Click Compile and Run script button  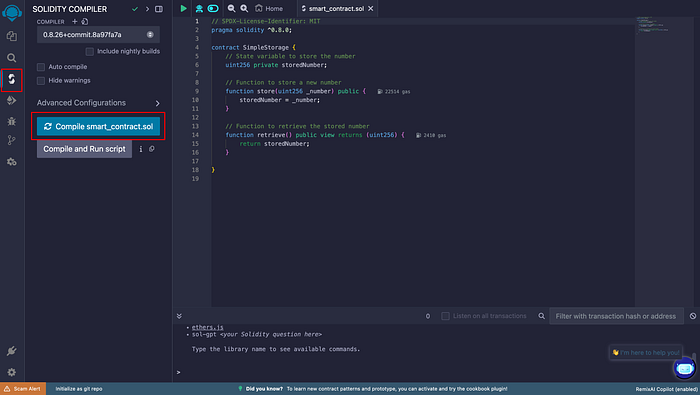84,149
